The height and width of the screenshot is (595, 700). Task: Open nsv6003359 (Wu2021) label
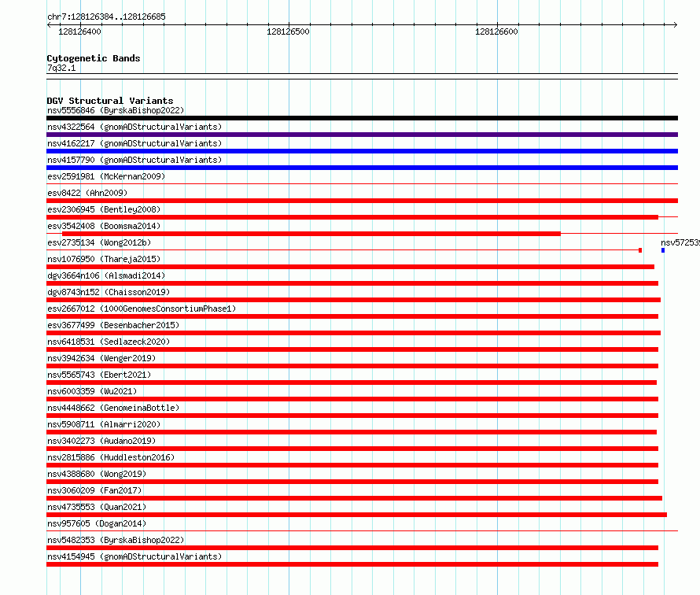92,391
